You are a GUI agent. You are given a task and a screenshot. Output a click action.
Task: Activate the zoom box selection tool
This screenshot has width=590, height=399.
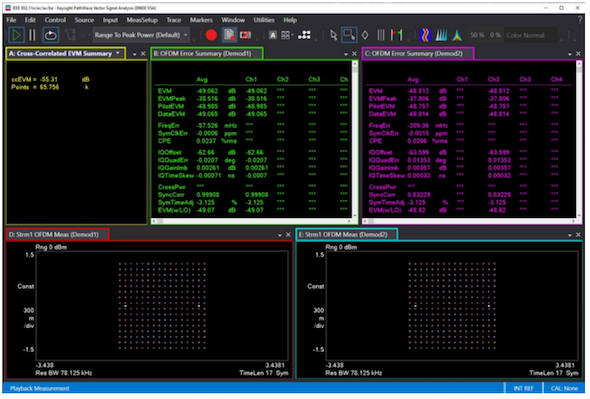349,35
